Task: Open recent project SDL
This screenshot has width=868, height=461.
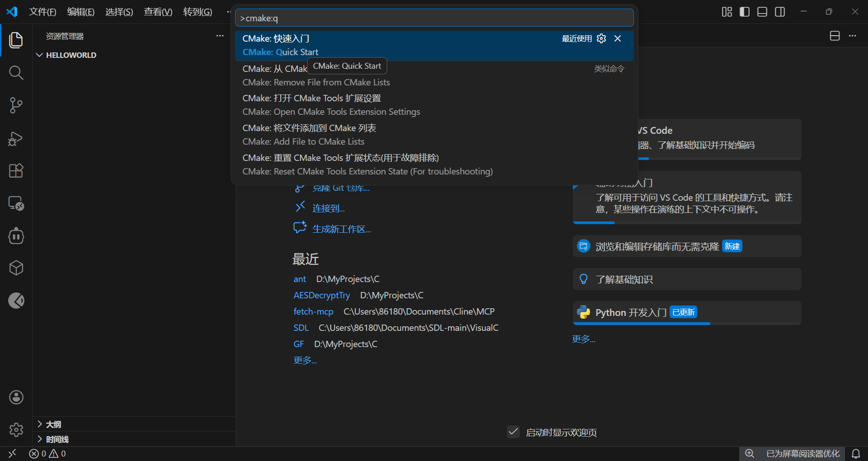Action: tap(301, 328)
